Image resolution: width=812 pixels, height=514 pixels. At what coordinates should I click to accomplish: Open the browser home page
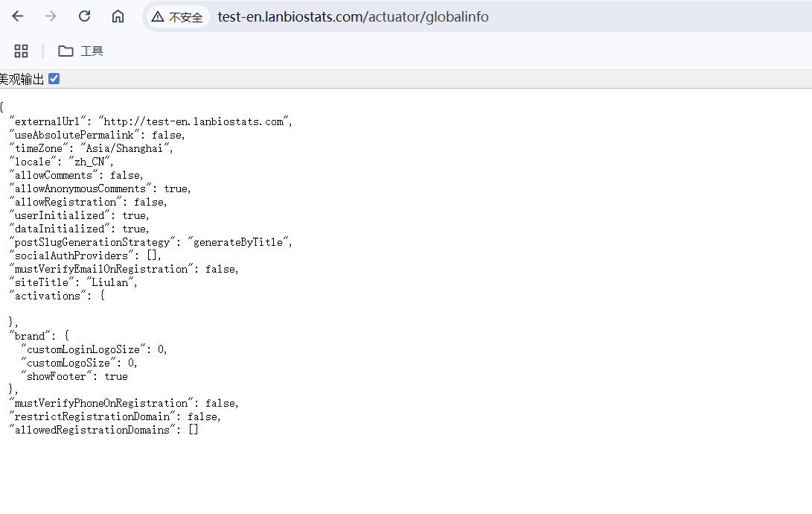[118, 16]
